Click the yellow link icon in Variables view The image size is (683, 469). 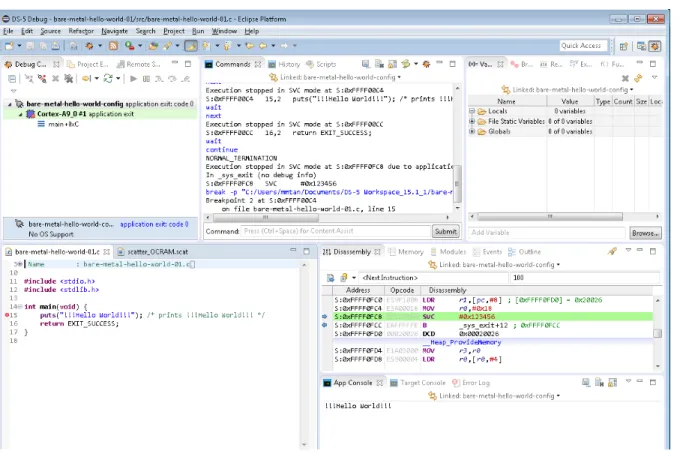tap(638, 78)
